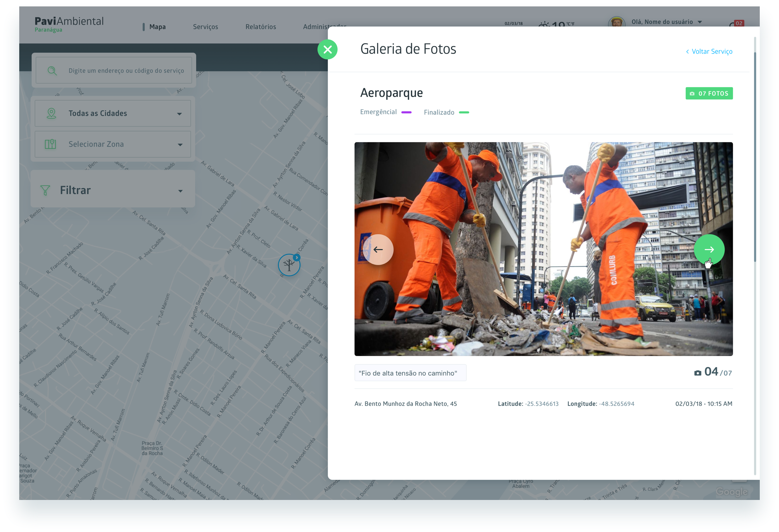
Task: Click the green Finalizado color indicator
Action: tap(464, 112)
